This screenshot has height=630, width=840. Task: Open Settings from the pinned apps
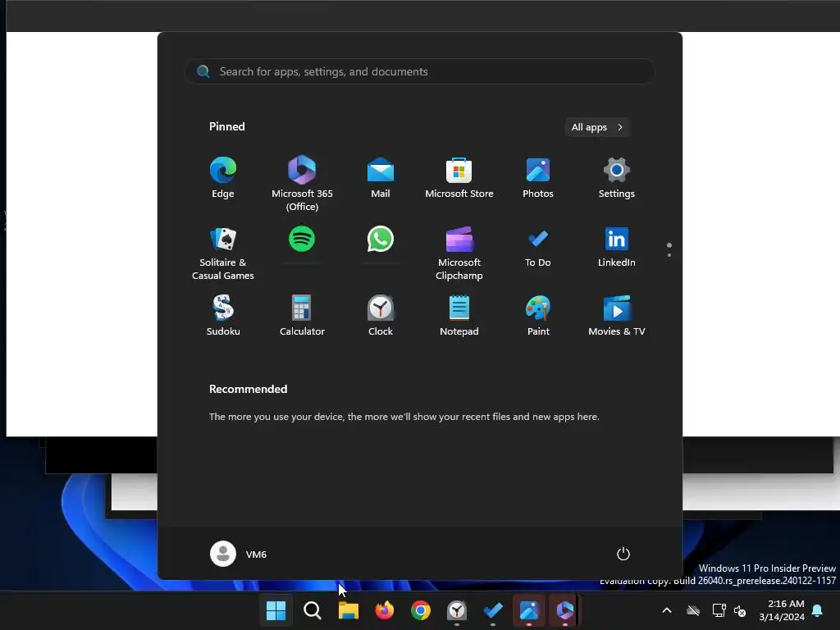[617, 178]
